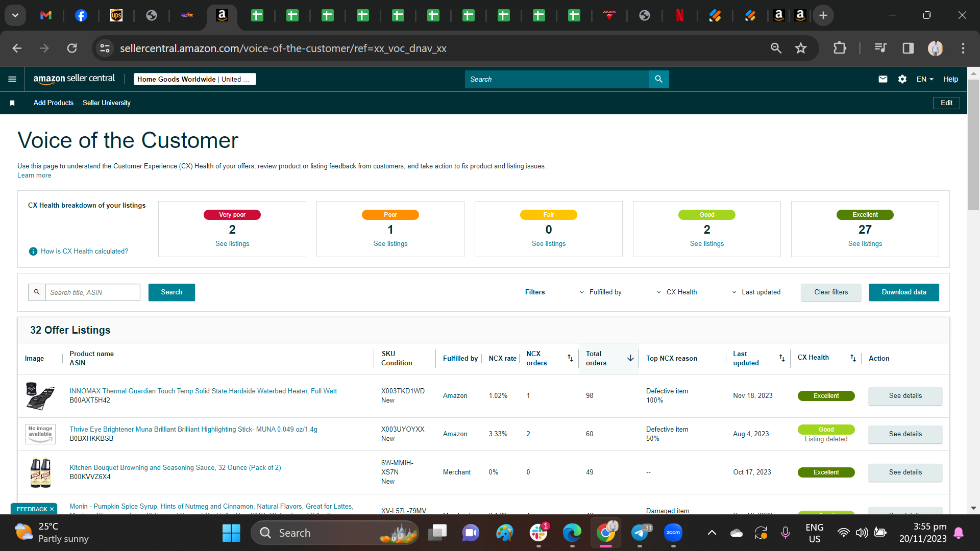This screenshot has width=980, height=551.
Task: Open the Windows Start button
Action: (x=231, y=533)
